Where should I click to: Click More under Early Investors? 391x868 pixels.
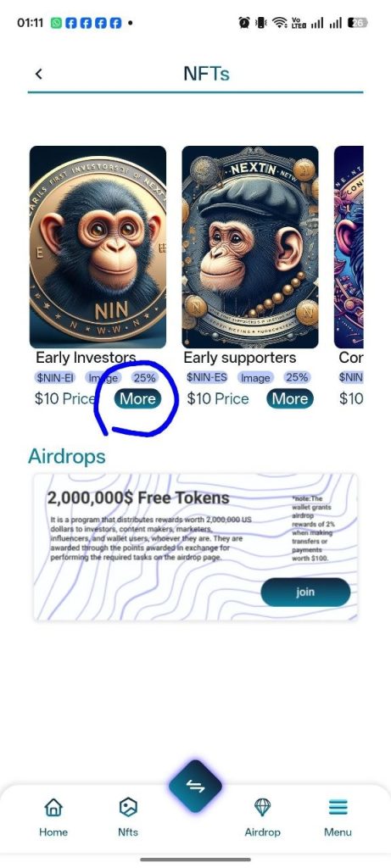pos(138,398)
